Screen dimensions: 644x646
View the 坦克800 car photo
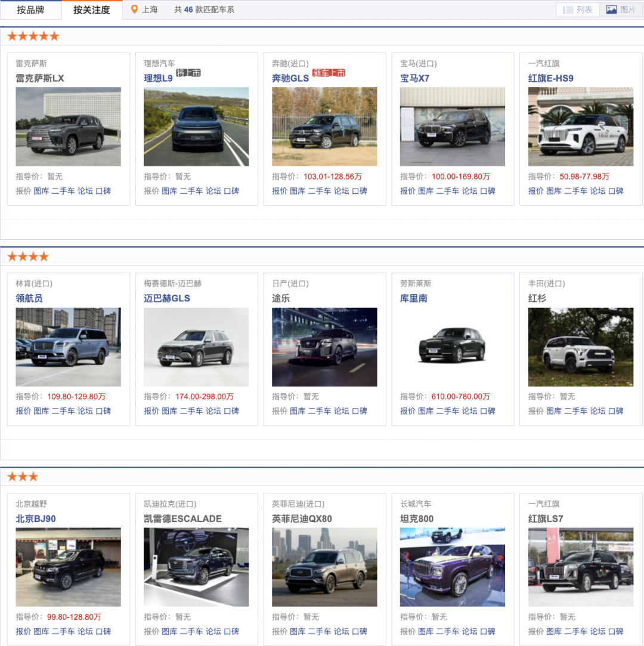[453, 567]
